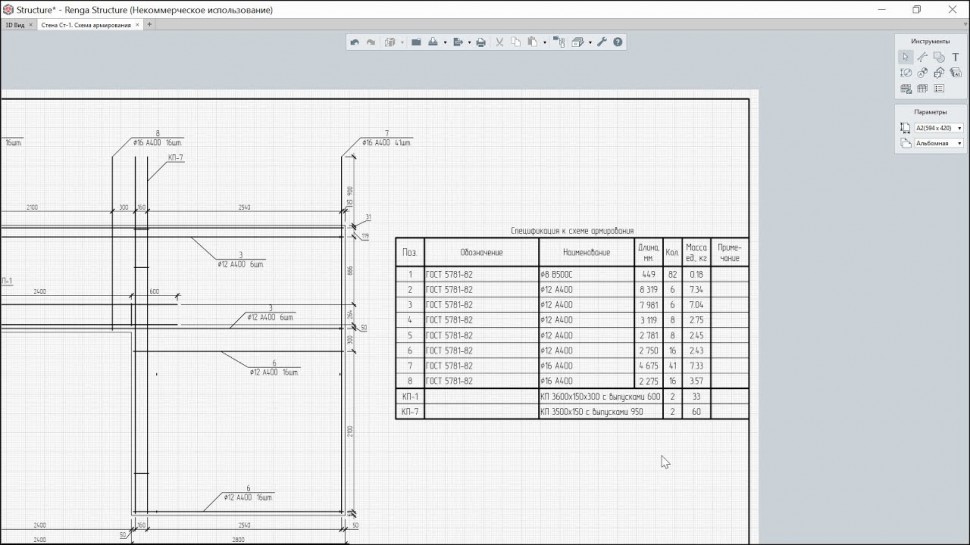Switch to the 3D Вид tab

(x=16, y=24)
